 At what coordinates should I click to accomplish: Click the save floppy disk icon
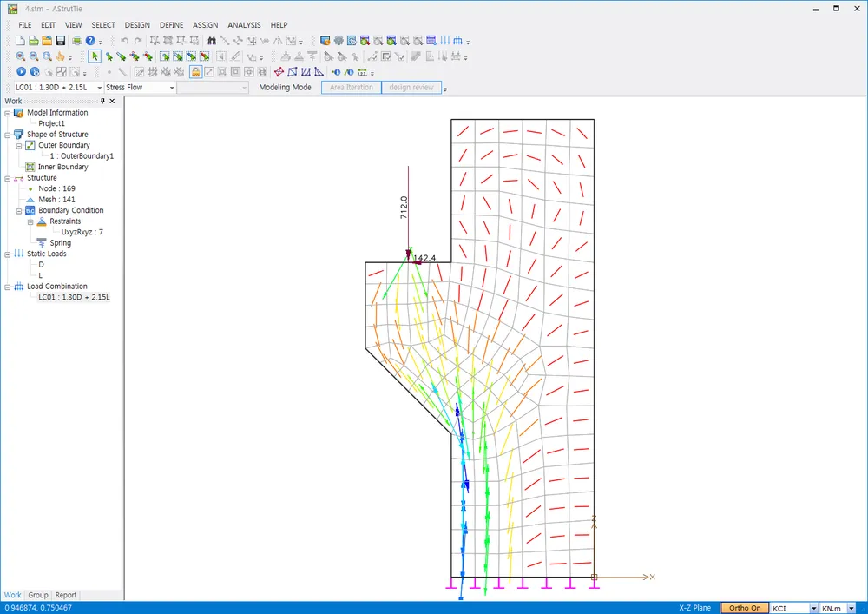tap(61, 41)
